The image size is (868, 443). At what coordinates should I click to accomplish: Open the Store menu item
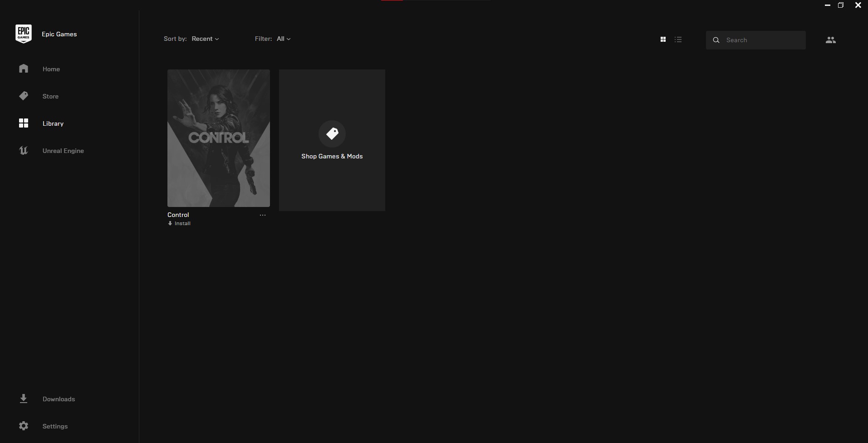point(50,96)
